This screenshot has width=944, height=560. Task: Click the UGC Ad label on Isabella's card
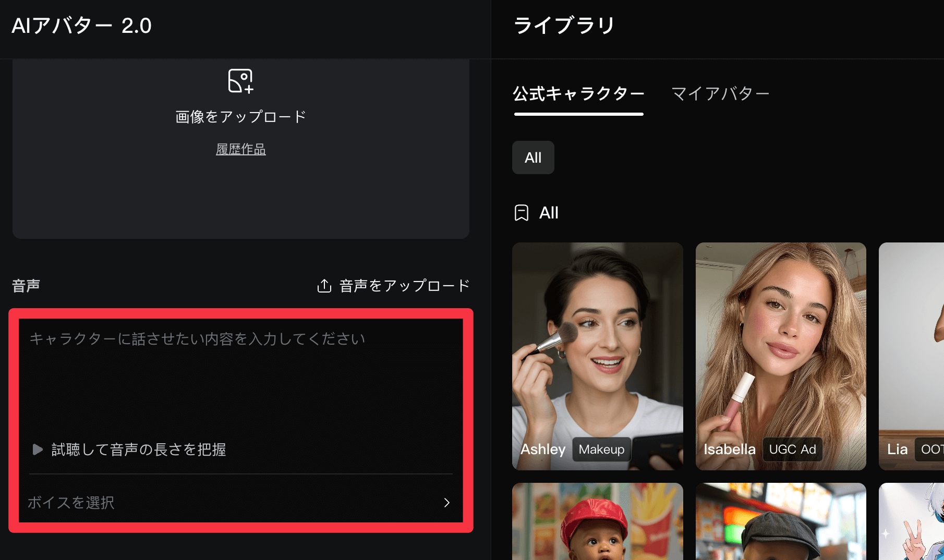(x=792, y=449)
